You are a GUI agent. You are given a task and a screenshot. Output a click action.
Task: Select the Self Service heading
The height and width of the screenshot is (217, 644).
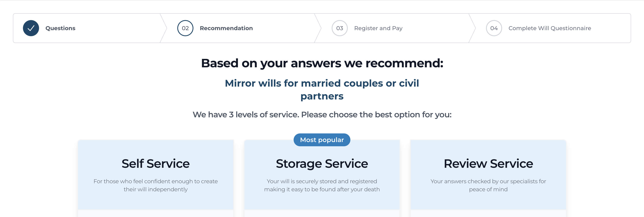(x=156, y=164)
